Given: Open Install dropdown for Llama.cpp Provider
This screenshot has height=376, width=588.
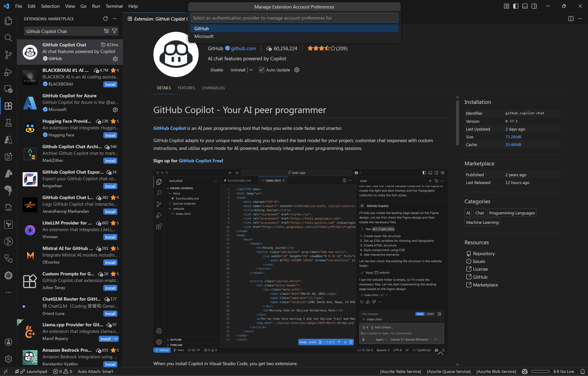Looking at the screenshot, I should 116,339.
